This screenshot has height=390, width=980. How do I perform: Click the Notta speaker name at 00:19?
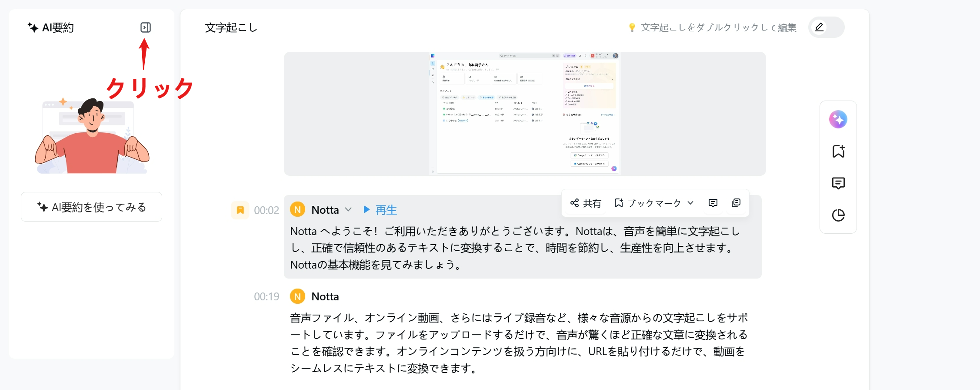coord(325,296)
